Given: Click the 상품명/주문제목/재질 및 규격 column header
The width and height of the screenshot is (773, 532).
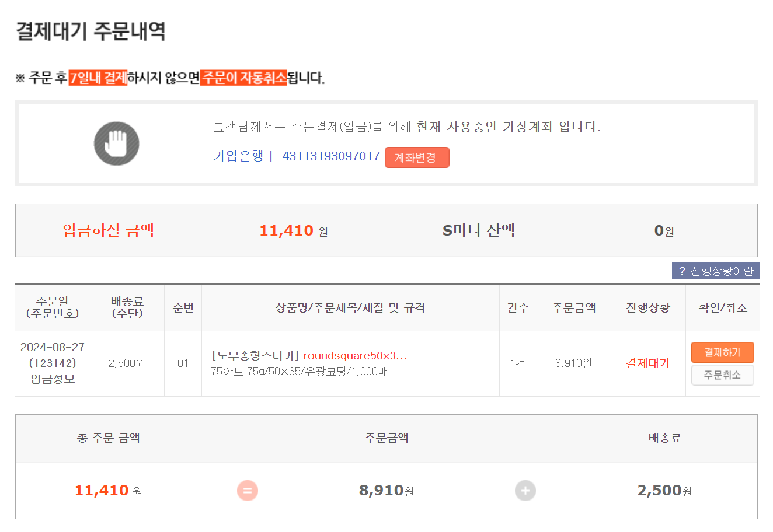Looking at the screenshot, I should coord(350,307).
